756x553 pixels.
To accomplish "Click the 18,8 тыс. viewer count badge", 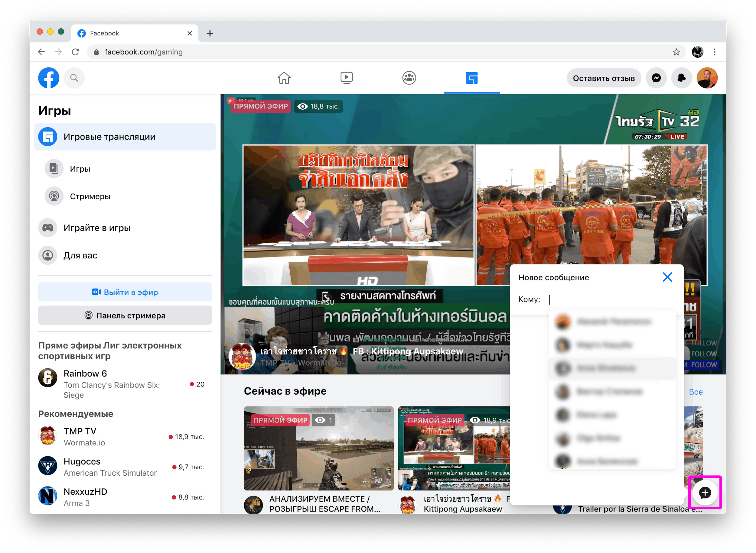I will 318,106.
